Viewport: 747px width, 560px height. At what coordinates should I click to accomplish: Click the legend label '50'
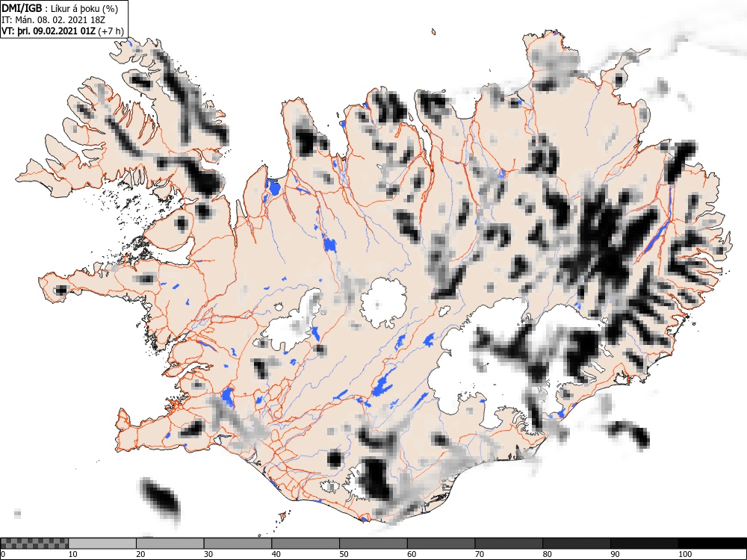(344, 554)
